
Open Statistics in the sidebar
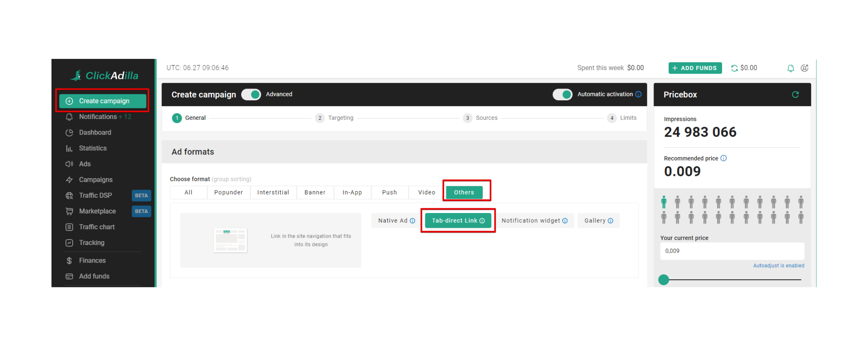click(92, 148)
